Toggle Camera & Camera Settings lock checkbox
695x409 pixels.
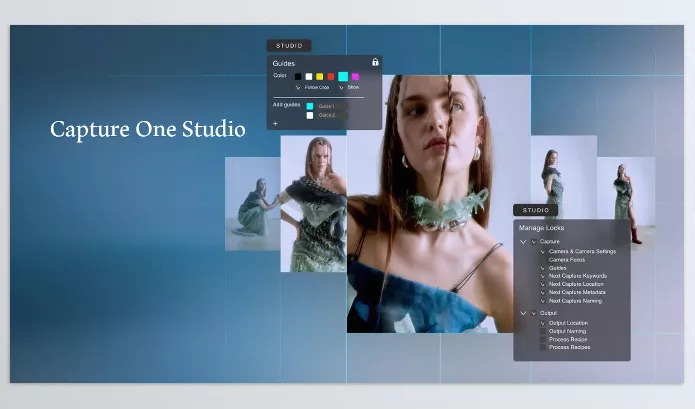[x=543, y=252]
